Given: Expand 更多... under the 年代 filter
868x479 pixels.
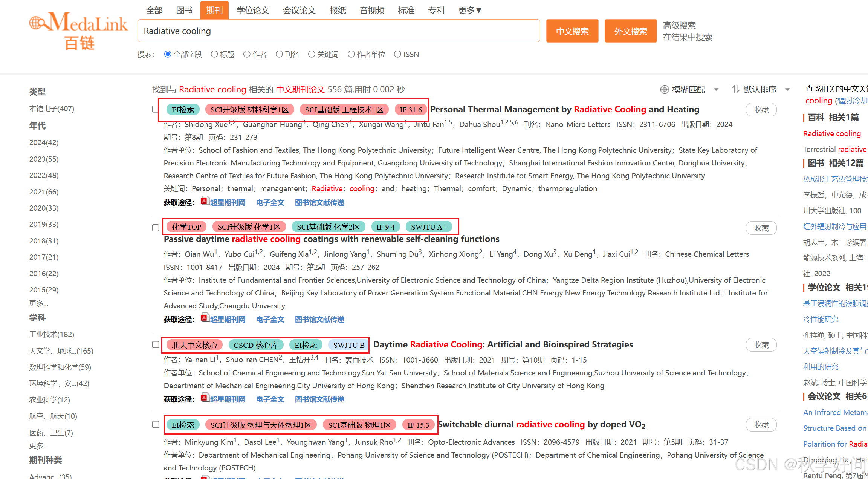Looking at the screenshot, I should (38, 303).
